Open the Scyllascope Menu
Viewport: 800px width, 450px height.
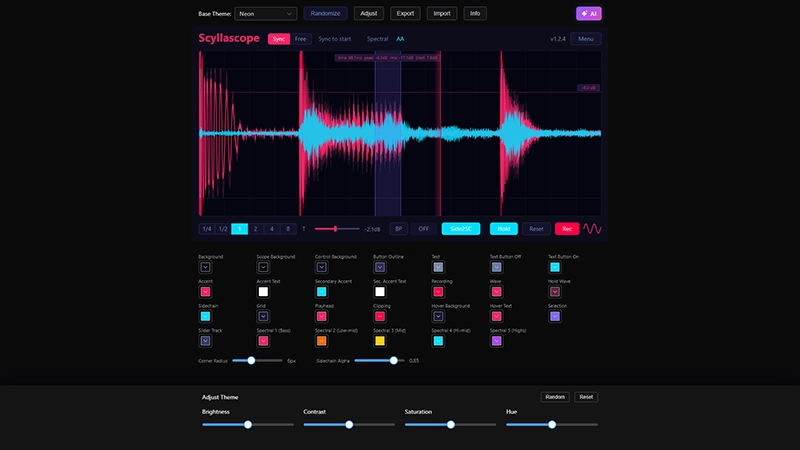[585, 39]
